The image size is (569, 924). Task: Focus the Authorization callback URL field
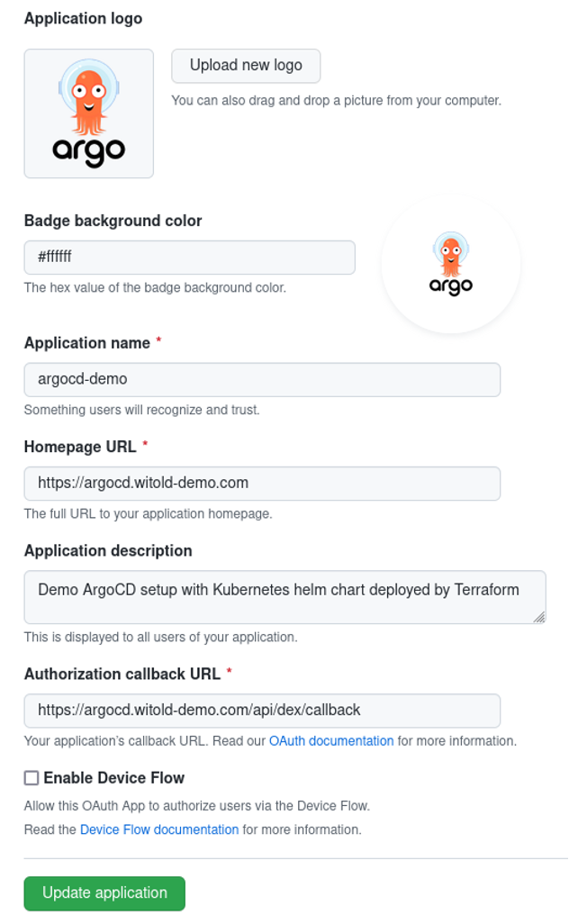point(262,710)
